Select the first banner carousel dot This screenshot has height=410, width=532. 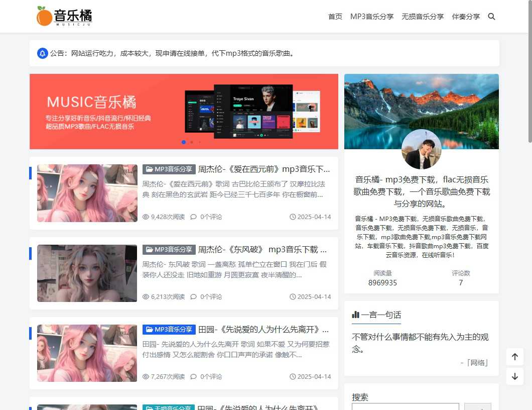pos(184,142)
